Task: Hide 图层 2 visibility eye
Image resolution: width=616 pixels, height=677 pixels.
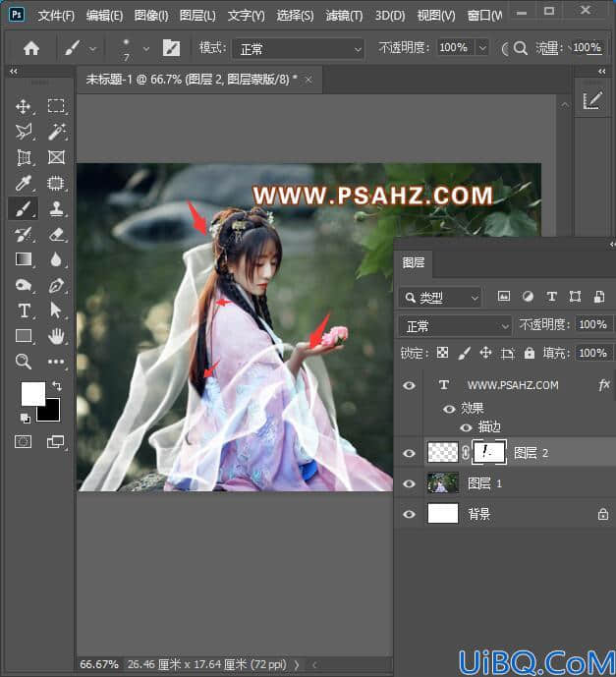Action: click(410, 453)
